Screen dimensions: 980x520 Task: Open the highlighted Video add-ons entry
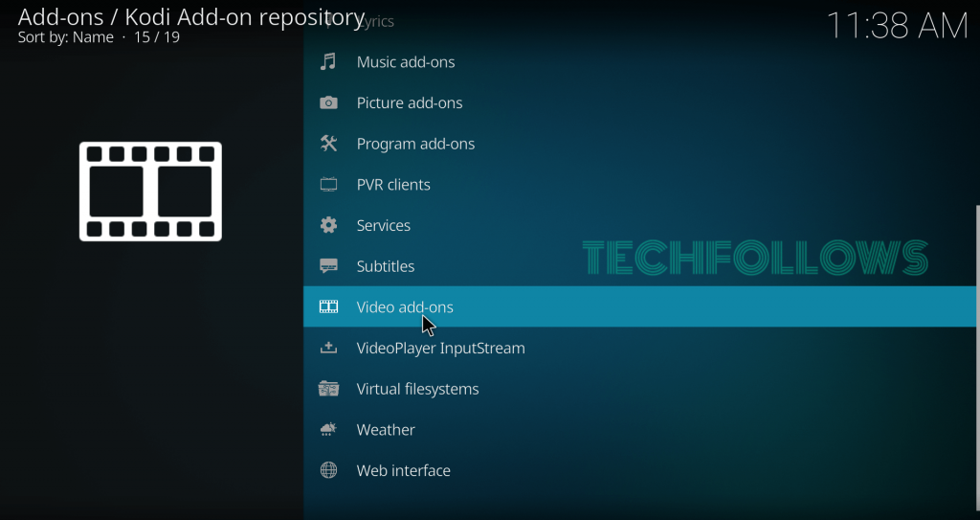click(639, 306)
